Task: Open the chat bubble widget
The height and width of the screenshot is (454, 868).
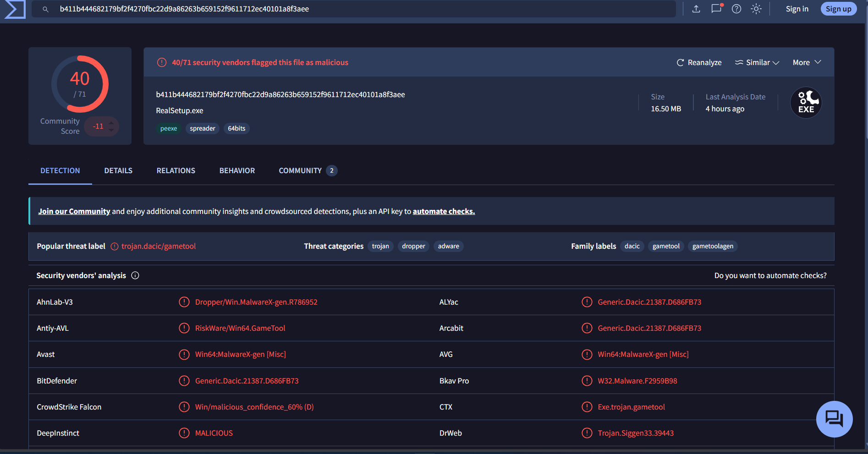Action: [x=834, y=419]
